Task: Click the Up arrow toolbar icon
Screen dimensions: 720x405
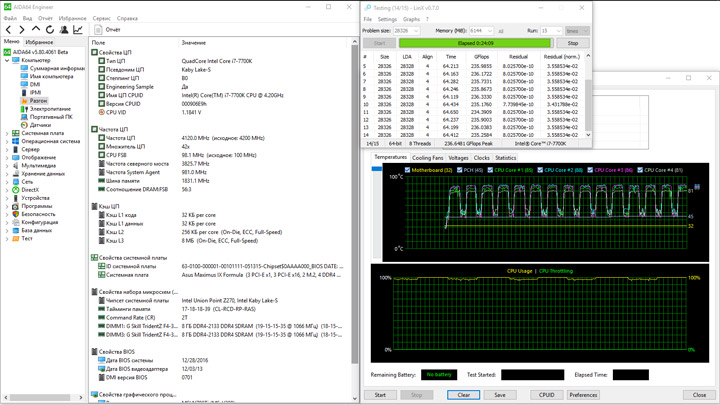Action: (x=37, y=30)
